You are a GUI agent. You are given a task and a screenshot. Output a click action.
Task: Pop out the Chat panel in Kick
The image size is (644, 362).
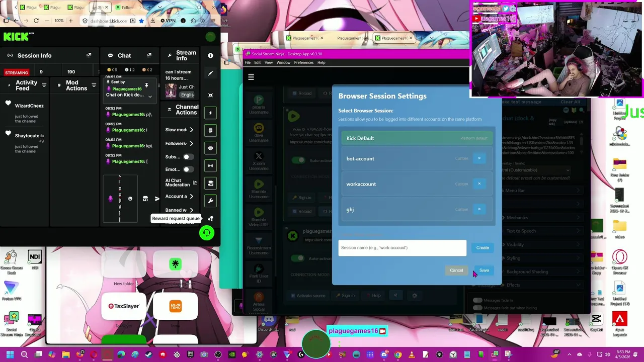[x=149, y=55]
